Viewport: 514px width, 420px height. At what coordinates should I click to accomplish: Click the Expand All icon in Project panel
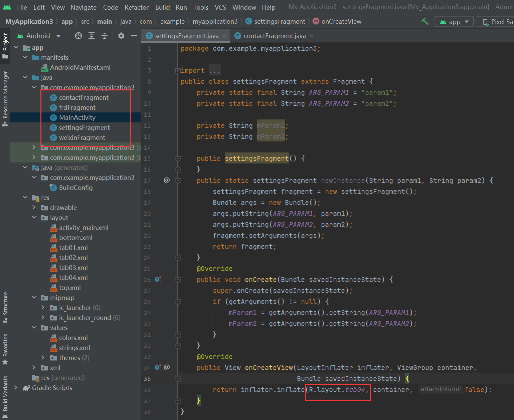(x=92, y=36)
